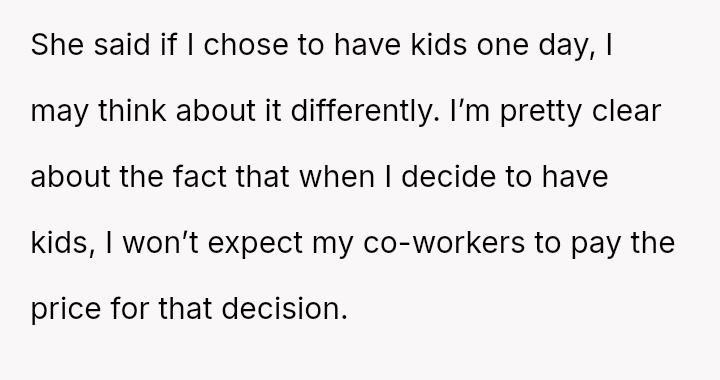
Task: Place cursor on the word "may"
Action: pos(59,113)
